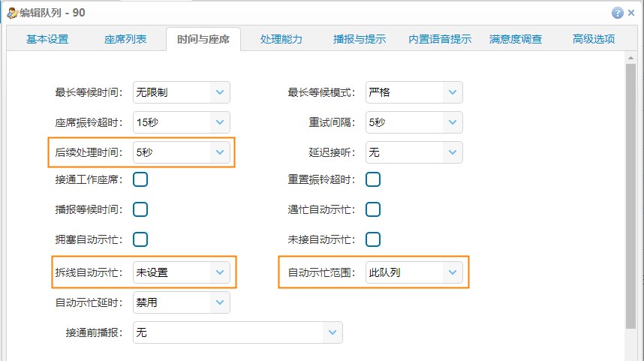The width and height of the screenshot is (644, 361).
Task: Open the 座席列表 tab
Action: 125,40
